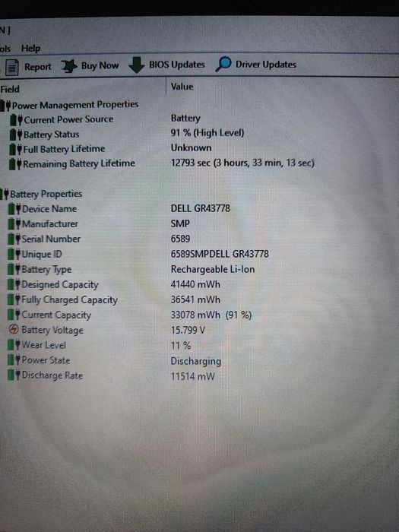Viewport: 399px width, 532px height.
Task: Select the Remaining Battery Lifetime field
Action: tap(79, 164)
